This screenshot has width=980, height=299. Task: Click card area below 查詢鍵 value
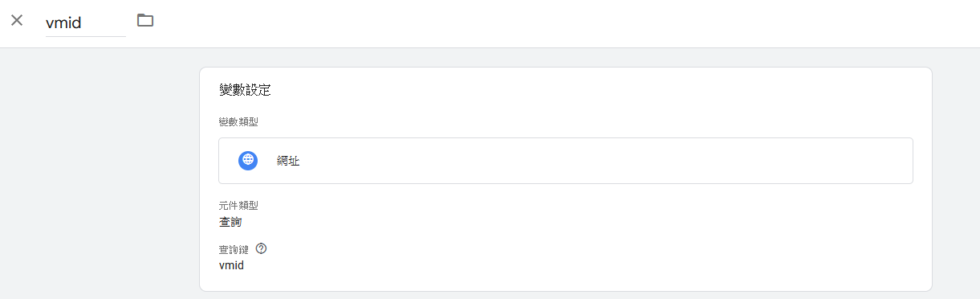coord(562,281)
